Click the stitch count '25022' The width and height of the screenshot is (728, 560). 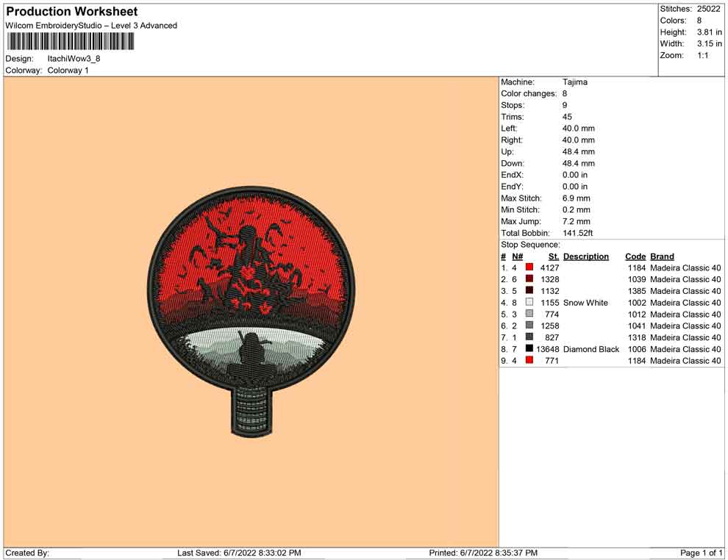click(708, 9)
